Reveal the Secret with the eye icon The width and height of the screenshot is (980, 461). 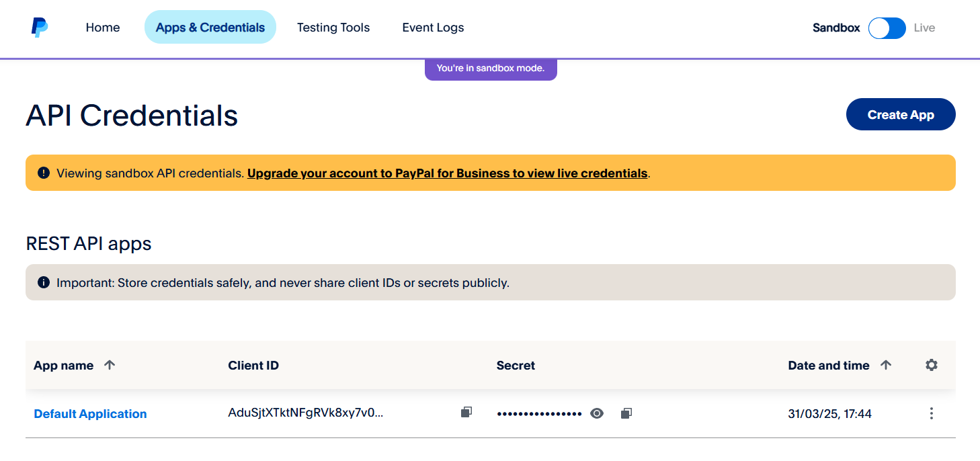[x=597, y=413]
